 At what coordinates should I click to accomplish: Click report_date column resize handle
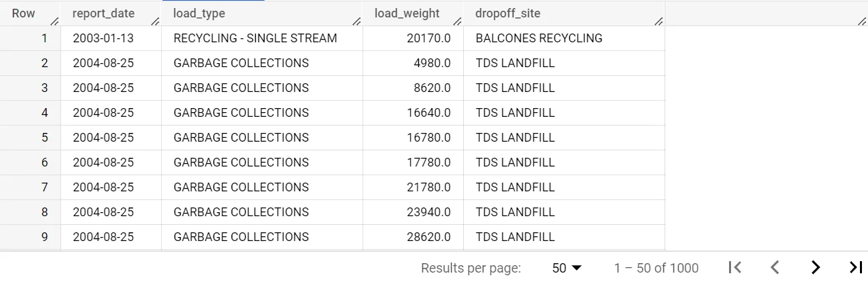156,21
